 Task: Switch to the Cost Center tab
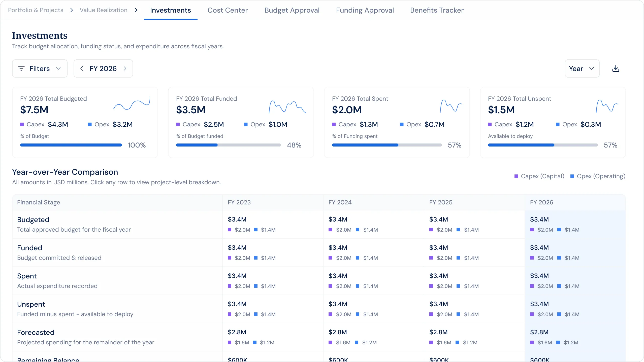pos(228,10)
